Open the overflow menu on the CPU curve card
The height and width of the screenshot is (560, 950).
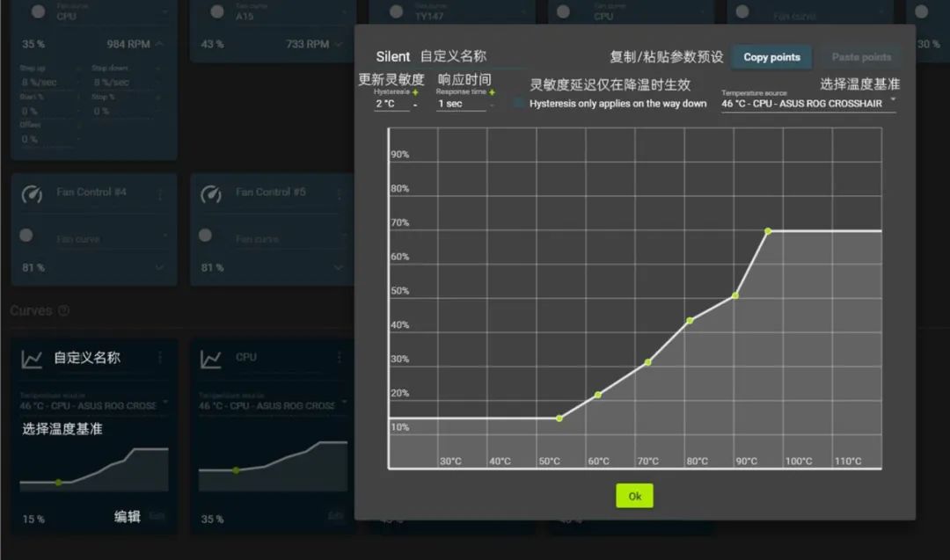click(x=339, y=358)
